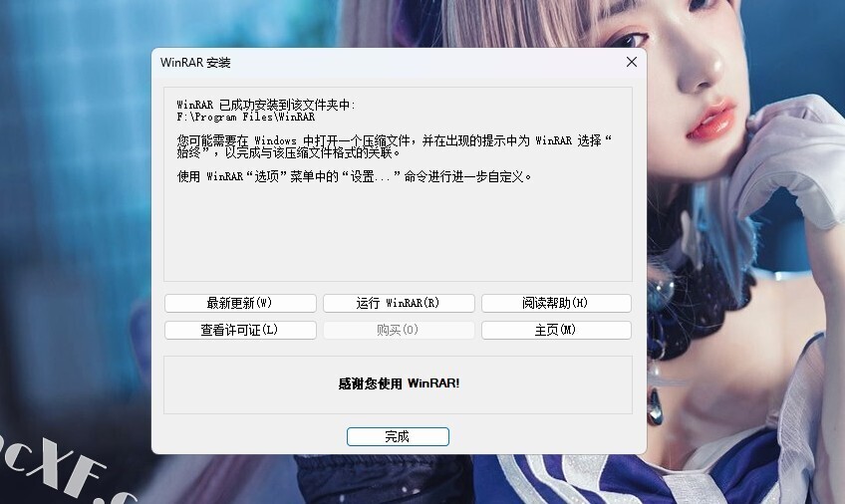Click the line WinRAR 已成功安装到该文件夹中
Image resolution: width=845 pixels, height=504 pixels.
pos(266,105)
